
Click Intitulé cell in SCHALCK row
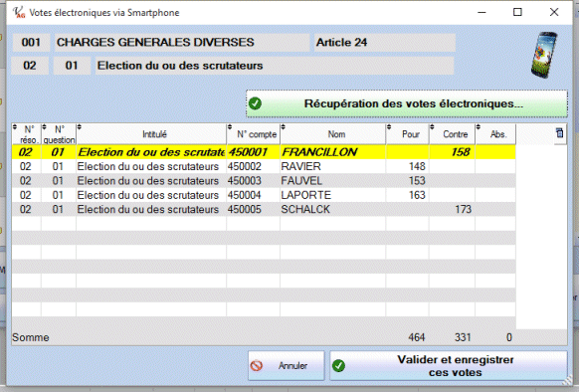151,210
